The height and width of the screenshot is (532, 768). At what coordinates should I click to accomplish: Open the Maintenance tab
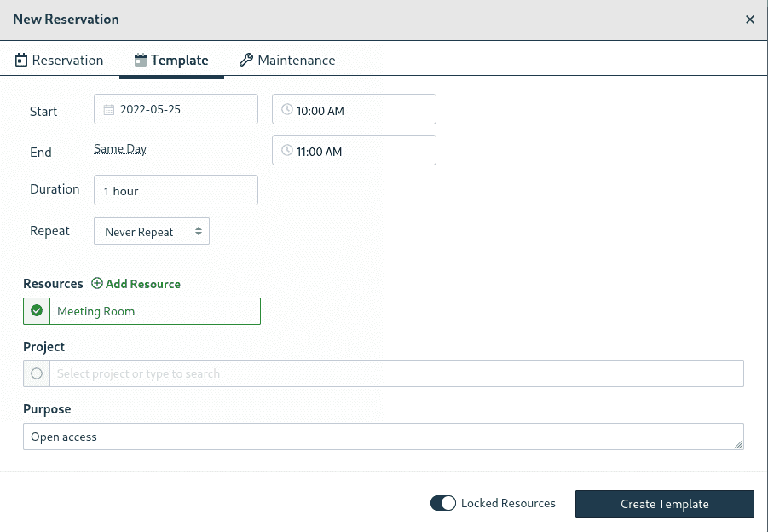tap(296, 60)
